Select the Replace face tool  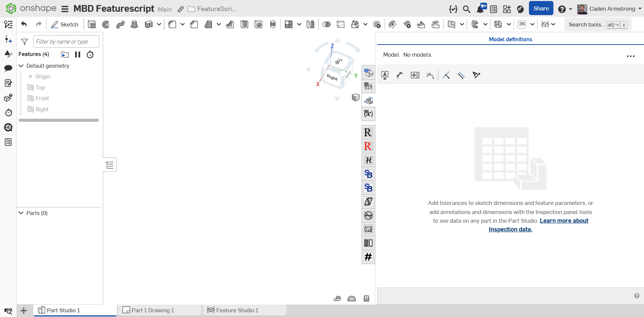(436, 24)
